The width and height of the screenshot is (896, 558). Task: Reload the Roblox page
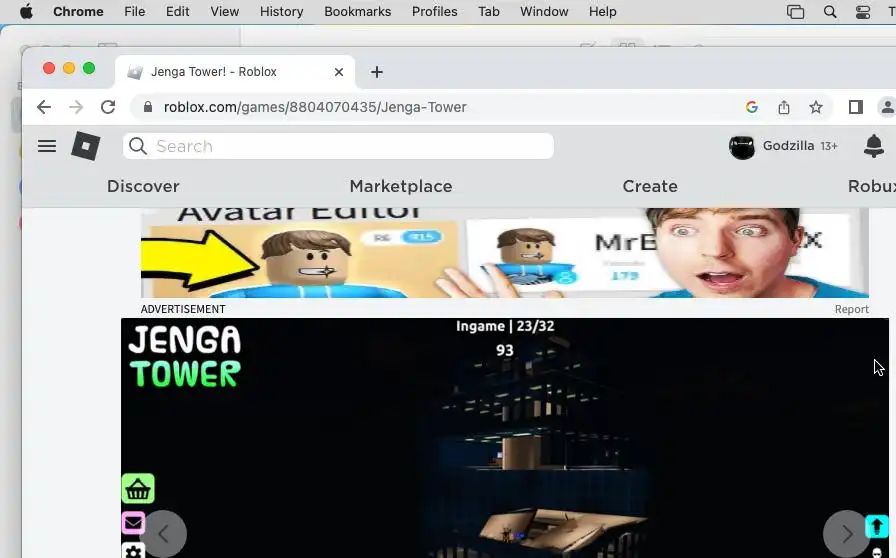pyautogui.click(x=108, y=107)
